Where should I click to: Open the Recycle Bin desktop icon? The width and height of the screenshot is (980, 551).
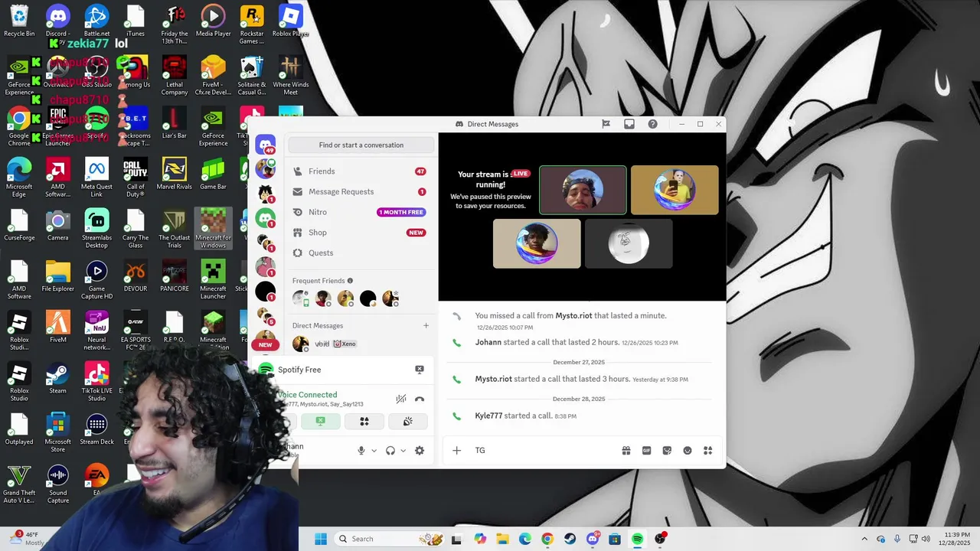[19, 21]
